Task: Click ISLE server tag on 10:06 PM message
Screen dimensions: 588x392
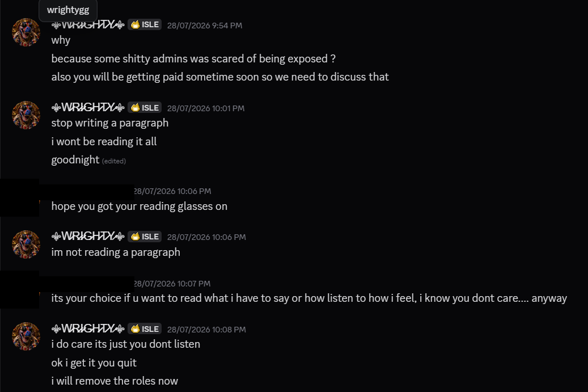Action: (x=145, y=237)
